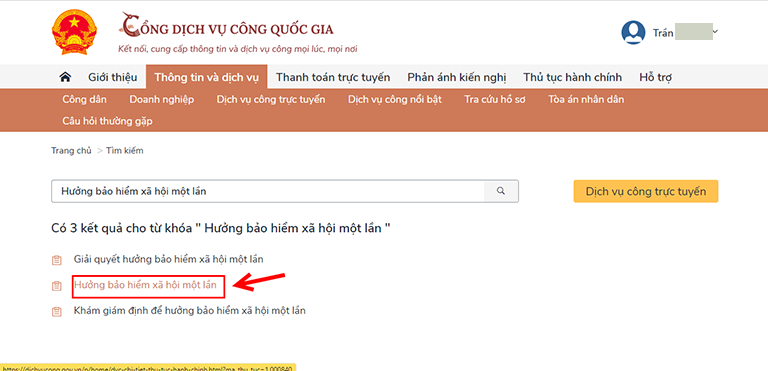This screenshot has width=768, height=371.
Task: Click yellow Dịch vụ công trực tuyến button
Action: 646,191
